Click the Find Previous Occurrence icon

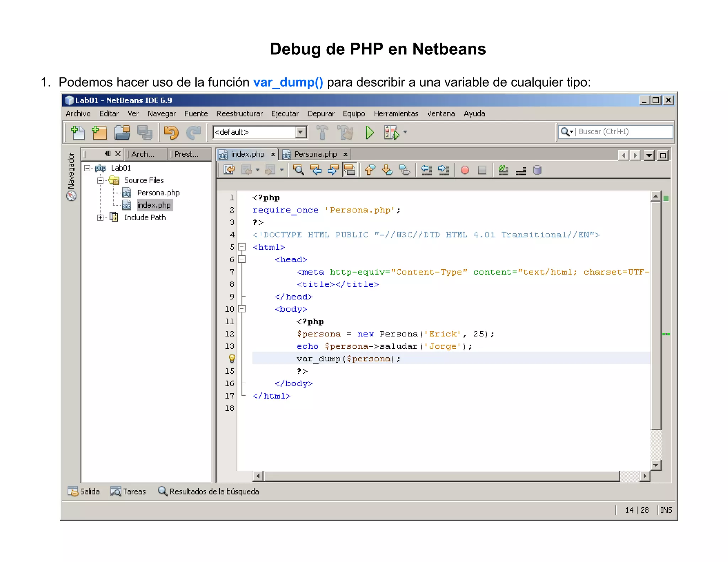[316, 170]
